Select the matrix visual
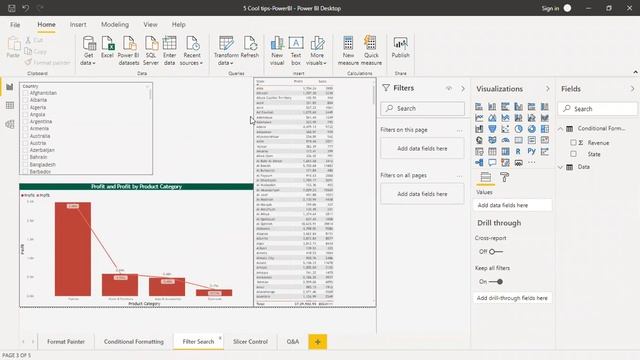640x360 pixels. 505,151
